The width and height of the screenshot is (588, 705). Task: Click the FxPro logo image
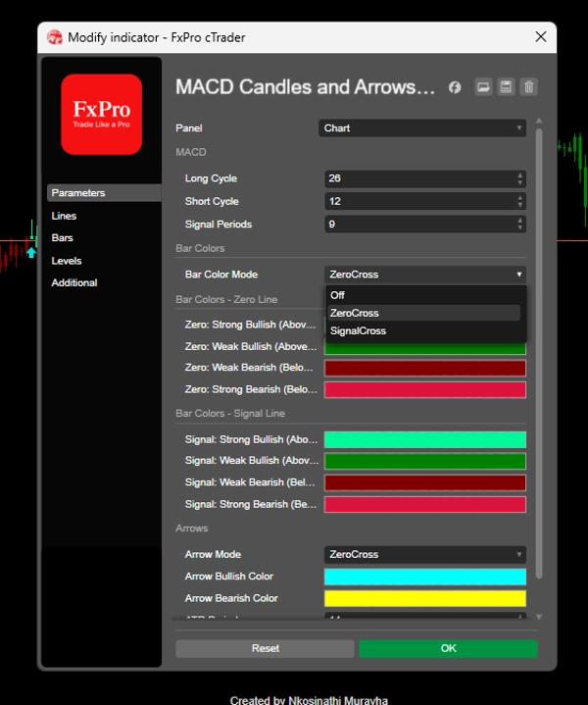coord(102,114)
